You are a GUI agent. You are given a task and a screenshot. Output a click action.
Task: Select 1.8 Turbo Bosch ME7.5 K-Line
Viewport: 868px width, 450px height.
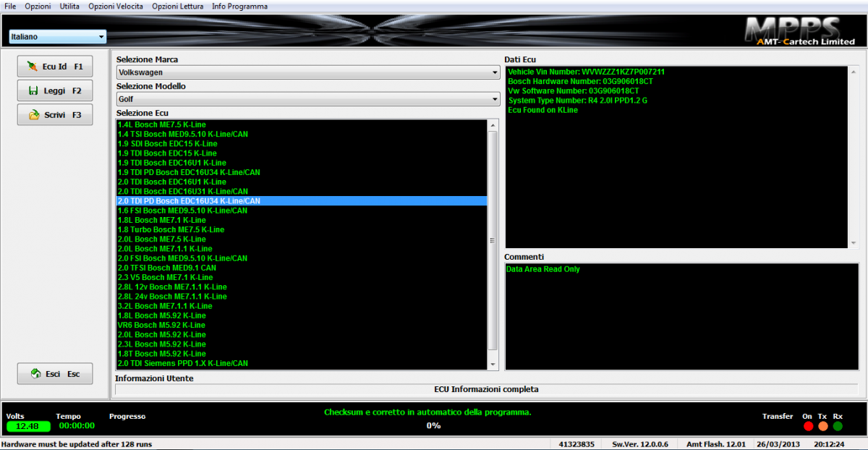click(x=302, y=229)
